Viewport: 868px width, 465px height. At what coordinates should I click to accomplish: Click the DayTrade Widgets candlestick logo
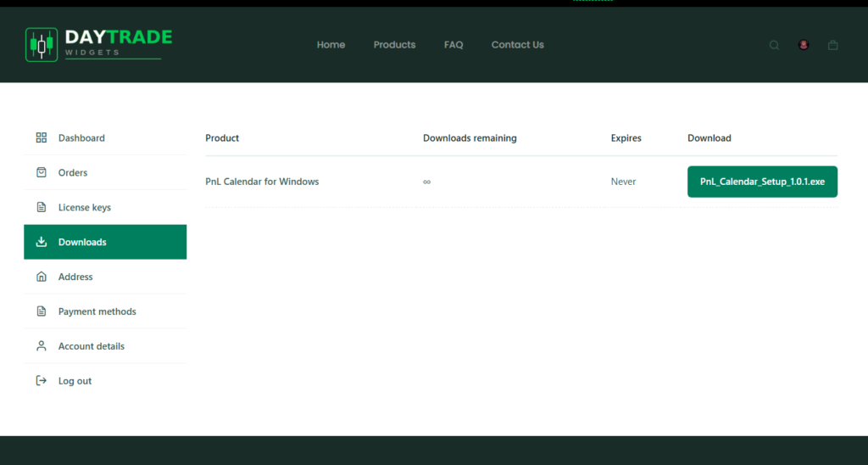pyautogui.click(x=42, y=45)
